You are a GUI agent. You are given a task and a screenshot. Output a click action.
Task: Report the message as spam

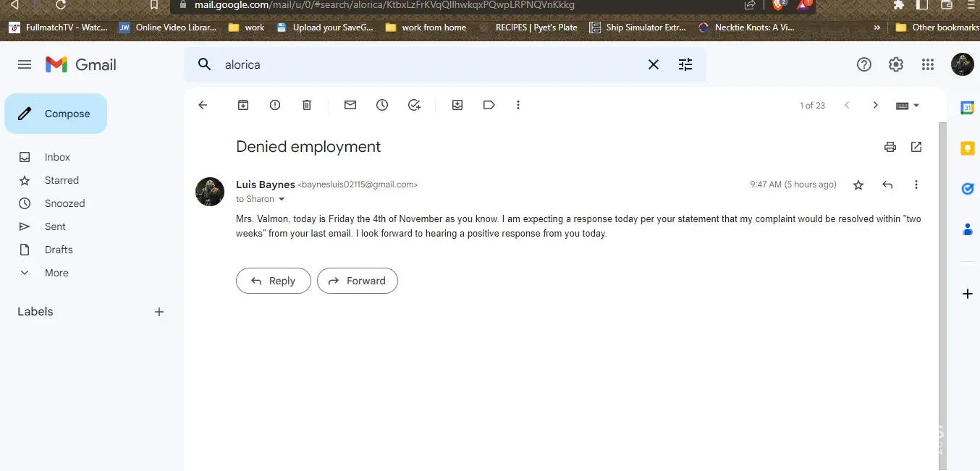coord(275,105)
